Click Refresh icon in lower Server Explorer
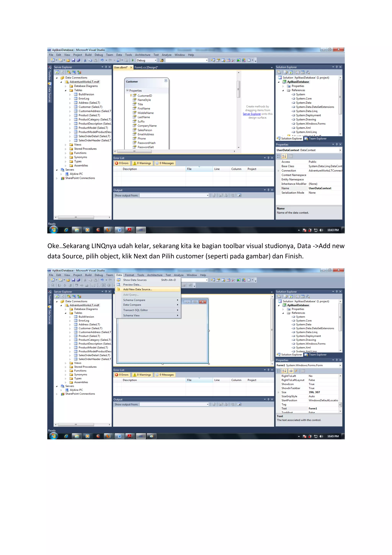392x555 pixels. coord(57,296)
